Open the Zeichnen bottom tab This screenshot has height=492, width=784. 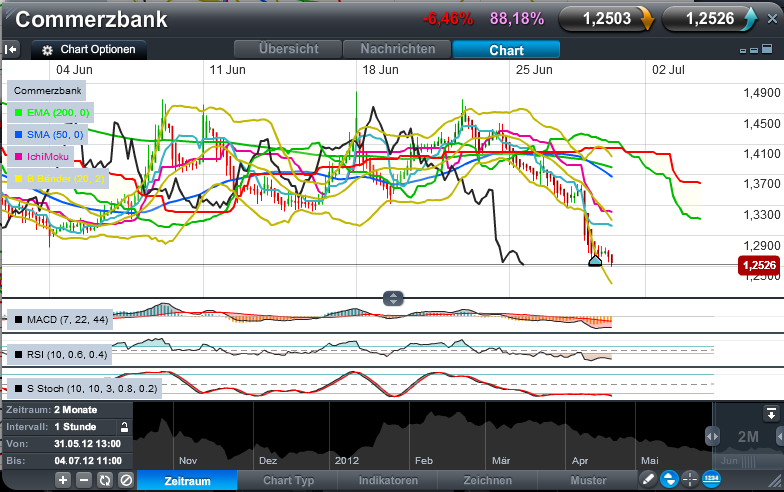tap(488, 480)
